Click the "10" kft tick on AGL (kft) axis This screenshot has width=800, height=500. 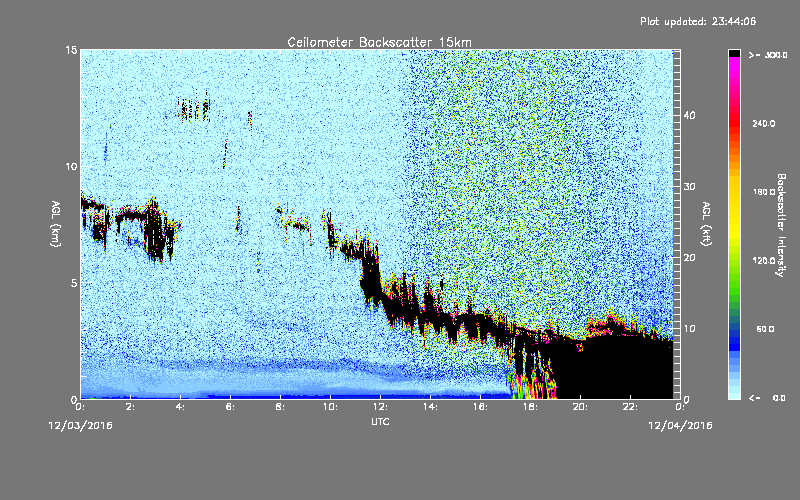pos(689,329)
